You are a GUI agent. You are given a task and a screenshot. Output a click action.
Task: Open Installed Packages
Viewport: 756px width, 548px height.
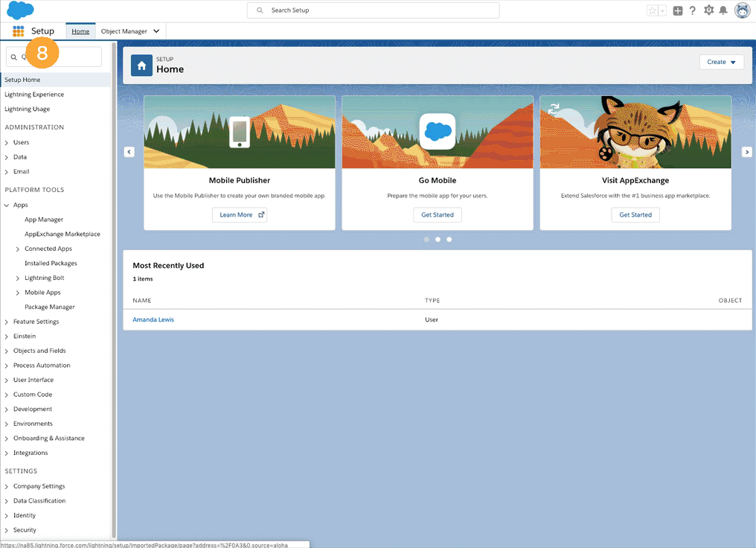[x=51, y=264]
